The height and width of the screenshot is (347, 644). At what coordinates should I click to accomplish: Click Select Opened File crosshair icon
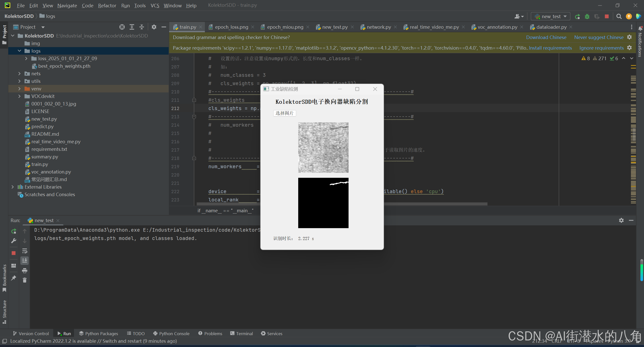(x=122, y=27)
